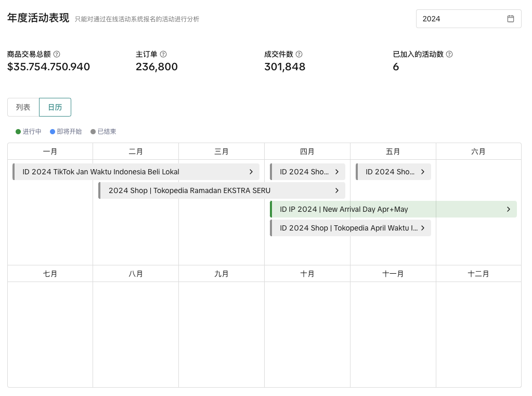532x396 pixels.
Task: Click the blue 即将开始 legend dot
Action: point(53,132)
